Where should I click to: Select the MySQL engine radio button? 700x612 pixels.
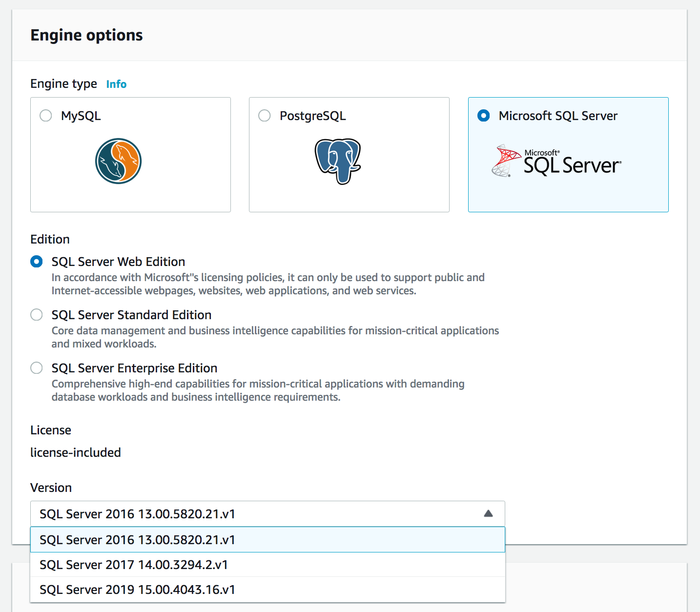[46, 116]
